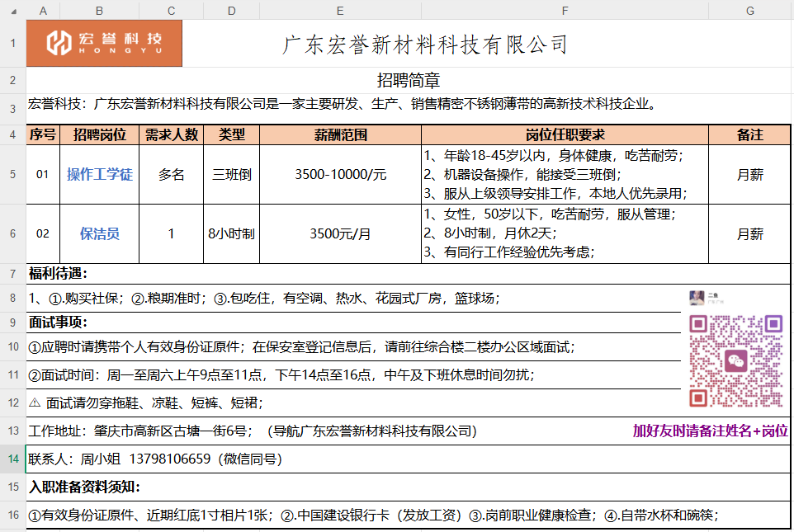794x532 pixels.
Task: Select the 月薪 cell in row 6
Action: [750, 234]
